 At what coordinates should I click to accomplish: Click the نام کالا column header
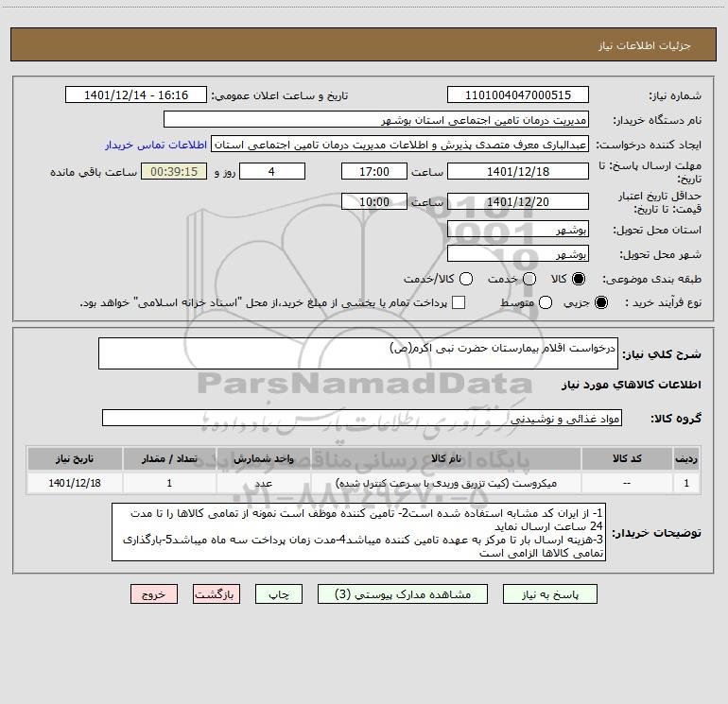click(x=445, y=458)
